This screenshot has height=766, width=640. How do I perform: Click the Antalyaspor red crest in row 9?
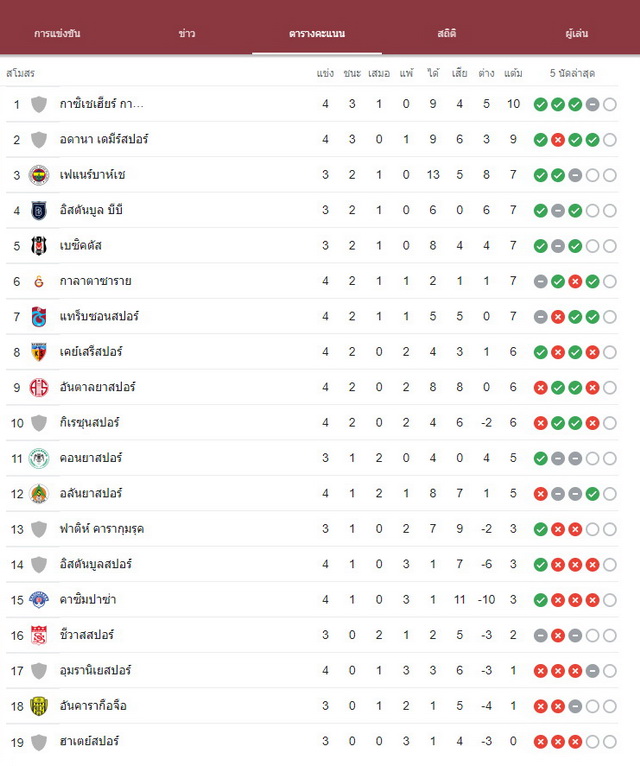pyautogui.click(x=39, y=387)
